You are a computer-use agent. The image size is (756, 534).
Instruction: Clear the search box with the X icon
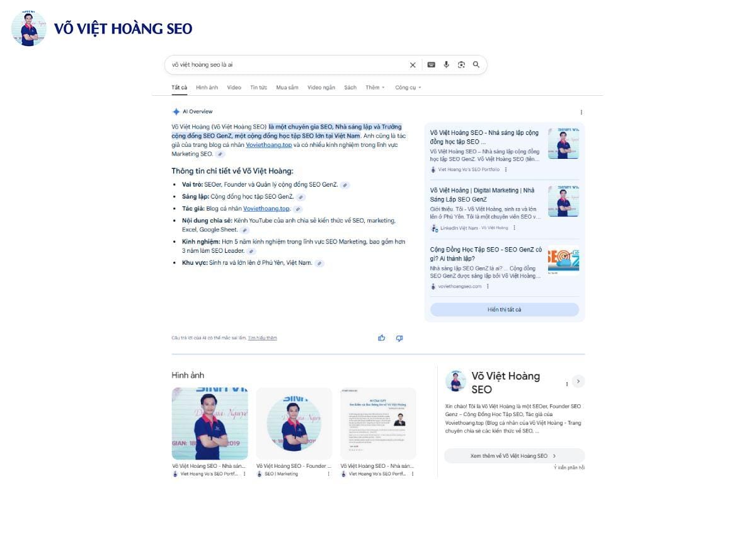pyautogui.click(x=413, y=65)
